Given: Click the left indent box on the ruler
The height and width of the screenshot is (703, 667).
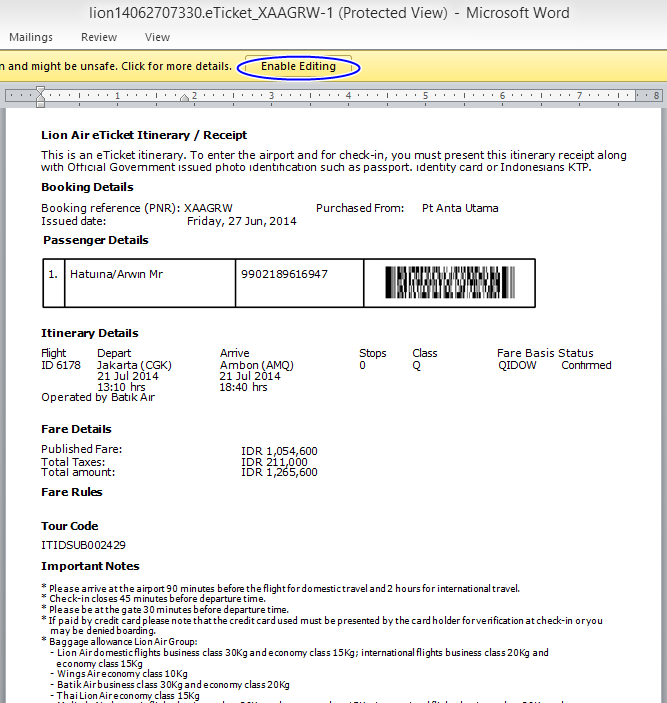Looking at the screenshot, I should pyautogui.click(x=40, y=104).
